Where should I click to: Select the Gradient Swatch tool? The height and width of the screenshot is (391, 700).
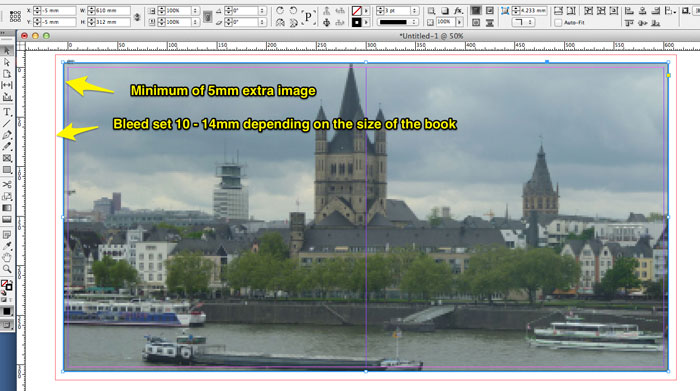[x=7, y=208]
